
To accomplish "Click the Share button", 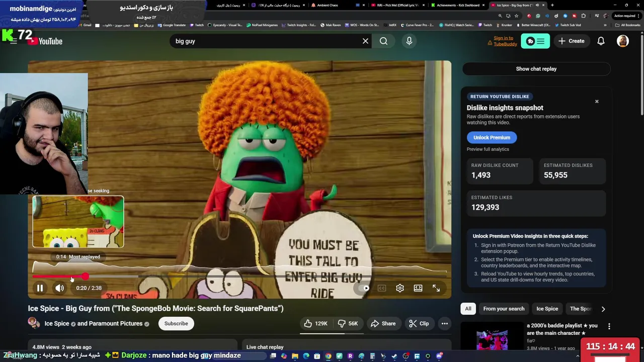I will pyautogui.click(x=383, y=324).
